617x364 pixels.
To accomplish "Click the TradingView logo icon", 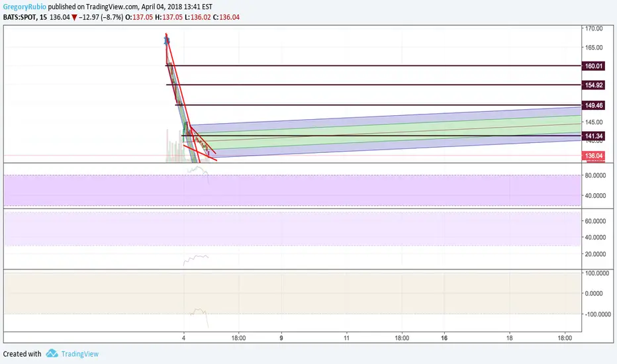I will point(52,353).
